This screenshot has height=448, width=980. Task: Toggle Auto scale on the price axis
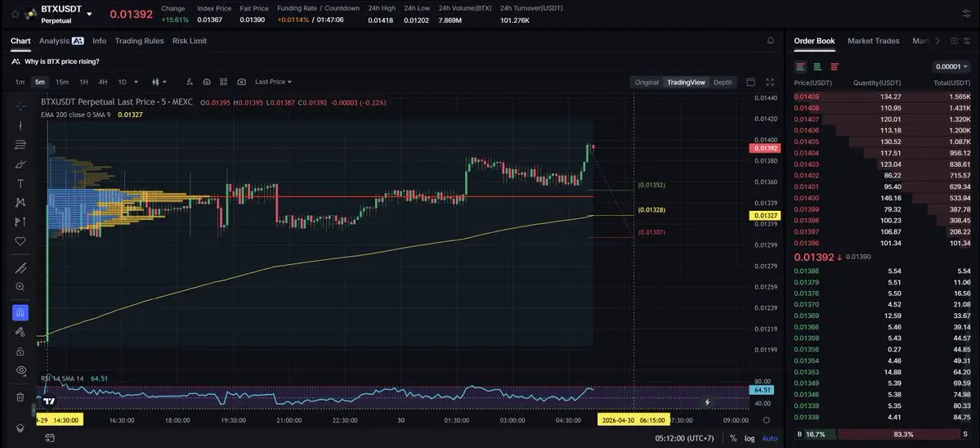click(770, 439)
